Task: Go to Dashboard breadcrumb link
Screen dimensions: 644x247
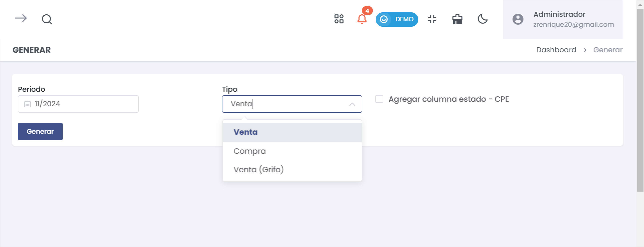Action: point(556,50)
